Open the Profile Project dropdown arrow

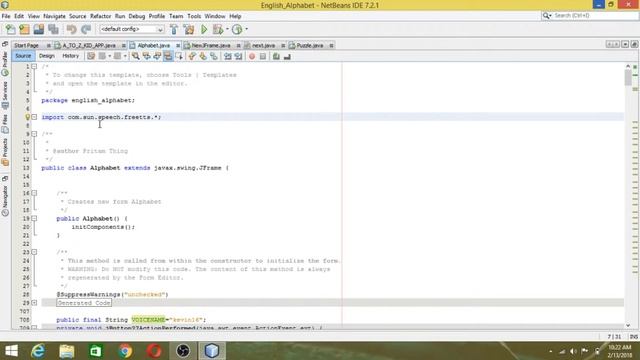pyautogui.click(x=246, y=29)
